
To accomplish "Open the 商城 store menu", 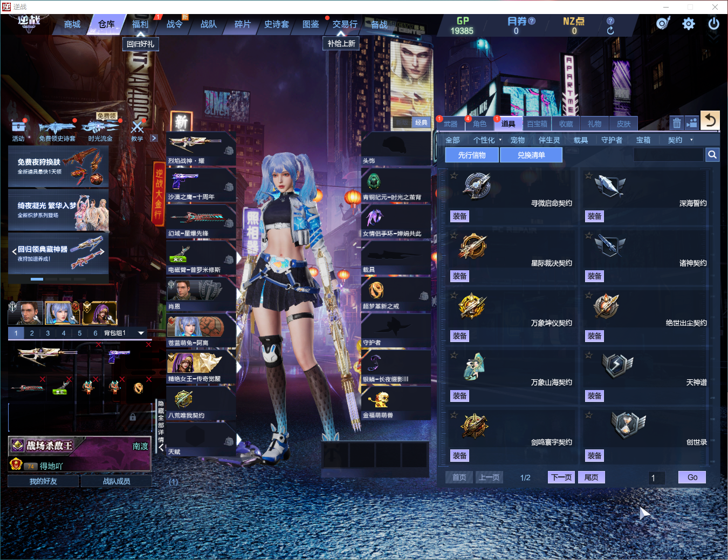I will (x=72, y=24).
